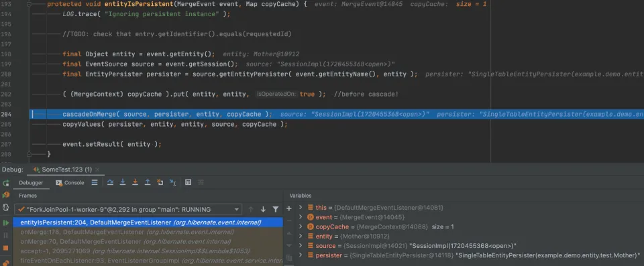The height and width of the screenshot is (266, 644).
Task: Select the fireEventOnEachListener:93 stack frame
Action: click(148, 260)
